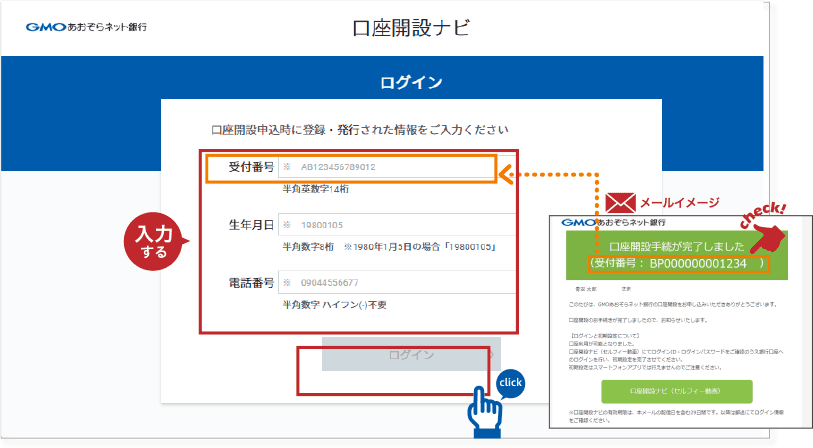Click the 口座開設ナビ page title
Screen dimensions: 813x448
[410, 27]
